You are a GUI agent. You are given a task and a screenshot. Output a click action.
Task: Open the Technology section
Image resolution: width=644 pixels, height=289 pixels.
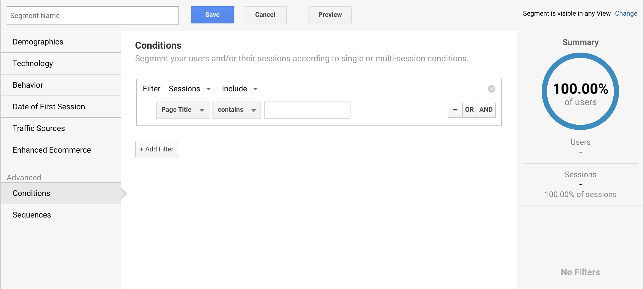pyautogui.click(x=33, y=63)
